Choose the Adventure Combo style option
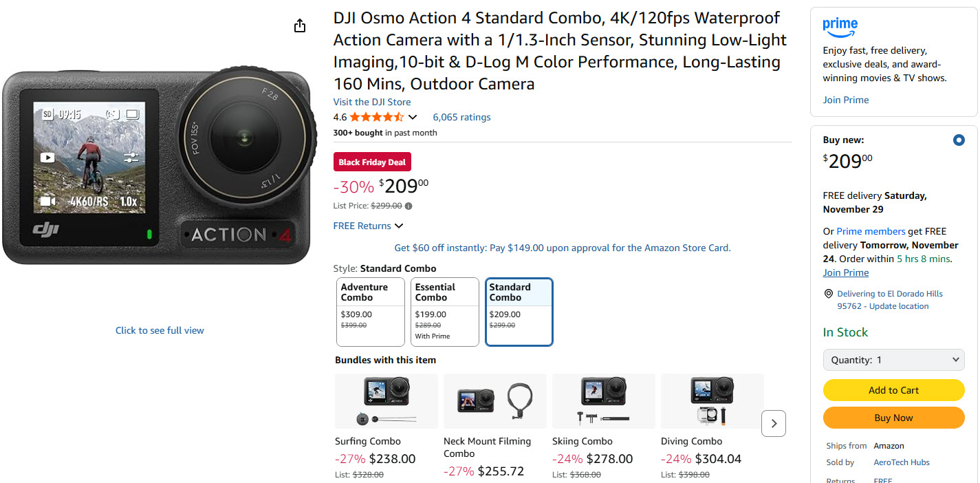980x483 pixels. (370, 312)
